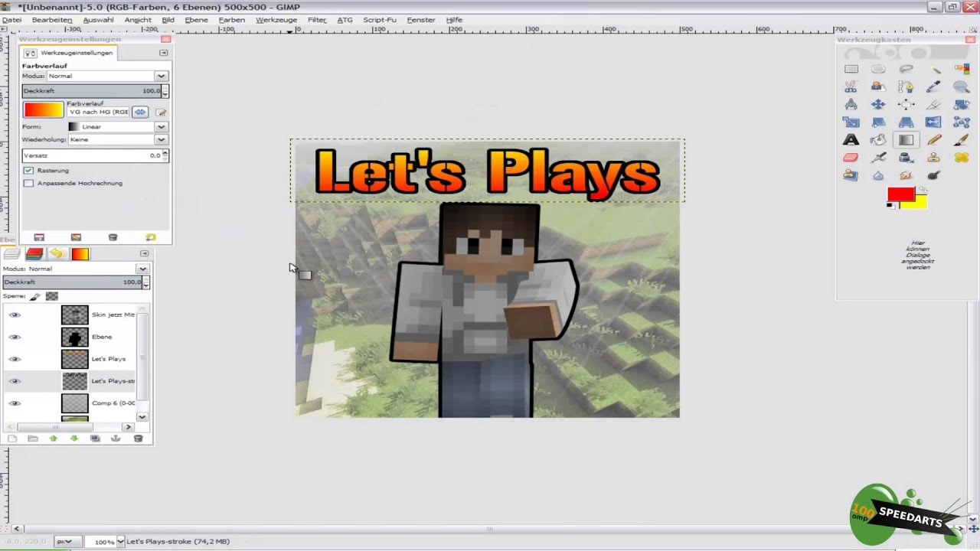The image size is (980, 551).
Task: Choose the Heal tool
Action: pyautogui.click(x=962, y=158)
